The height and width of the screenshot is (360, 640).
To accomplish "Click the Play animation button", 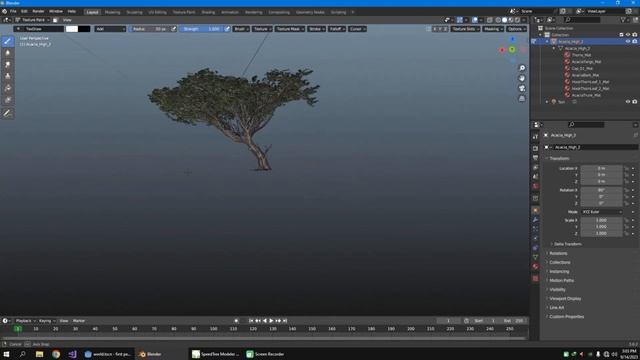I will point(271,321).
